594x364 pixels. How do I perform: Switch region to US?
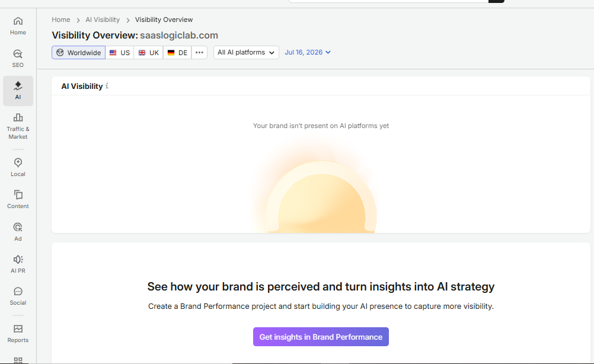point(120,53)
